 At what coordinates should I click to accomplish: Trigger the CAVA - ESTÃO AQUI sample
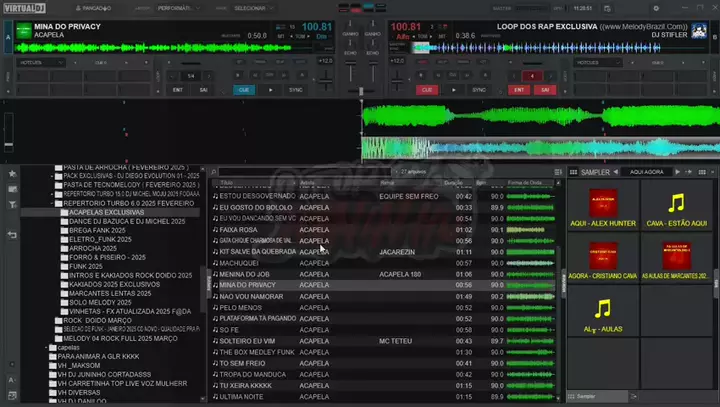(676, 207)
